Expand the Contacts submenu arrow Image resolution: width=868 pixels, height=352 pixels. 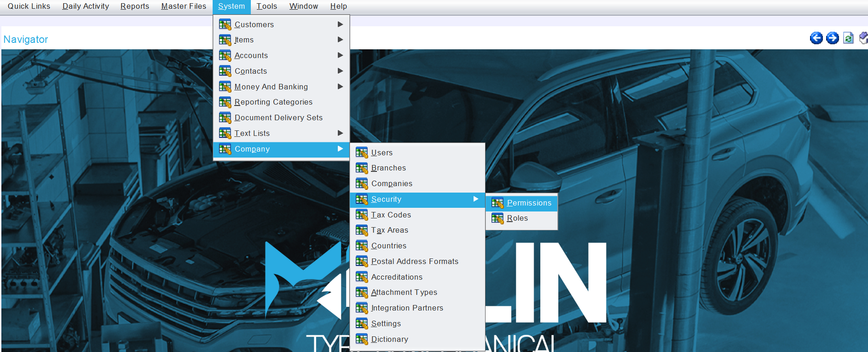click(x=340, y=71)
